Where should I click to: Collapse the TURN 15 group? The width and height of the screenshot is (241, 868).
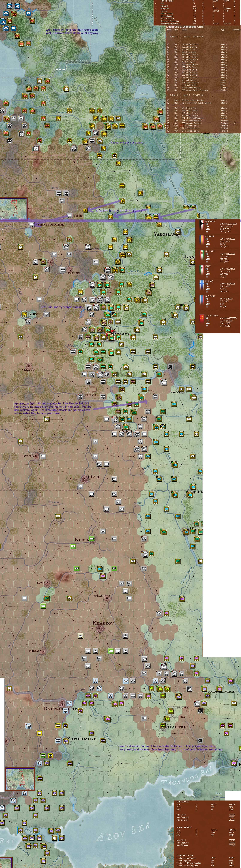click(166, 95)
